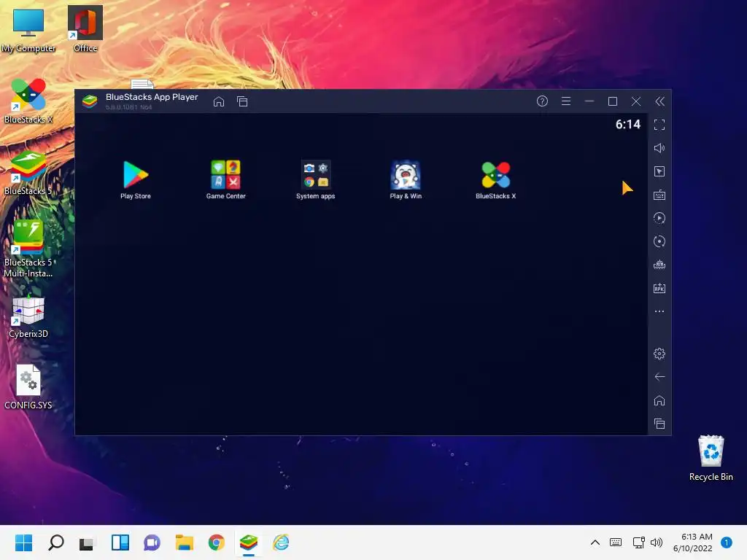The height and width of the screenshot is (560, 747).
Task: Toggle cursor lock in the side toolbar
Action: coord(659,171)
